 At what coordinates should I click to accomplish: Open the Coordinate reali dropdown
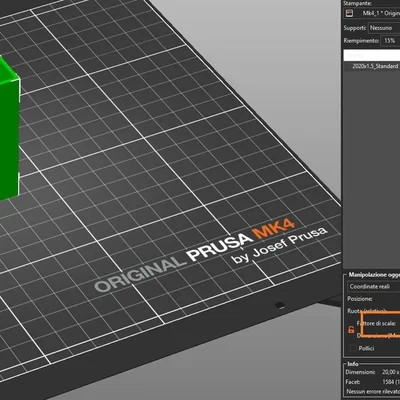click(x=374, y=287)
